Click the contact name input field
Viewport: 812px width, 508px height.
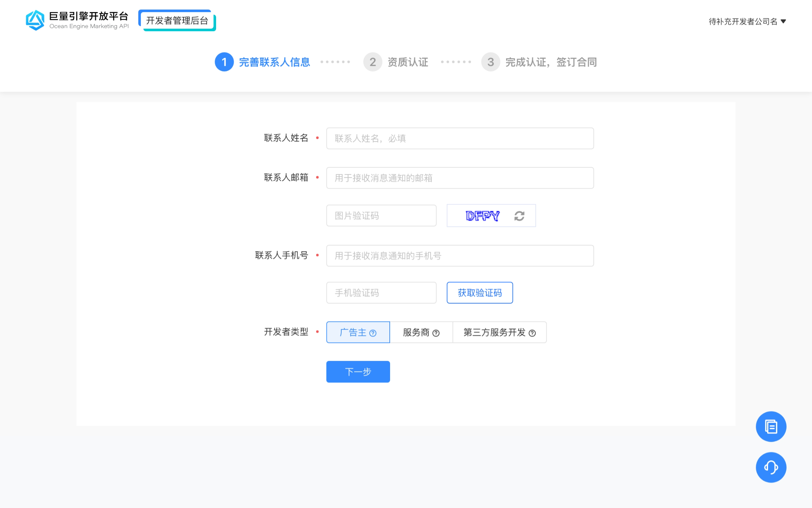point(459,138)
